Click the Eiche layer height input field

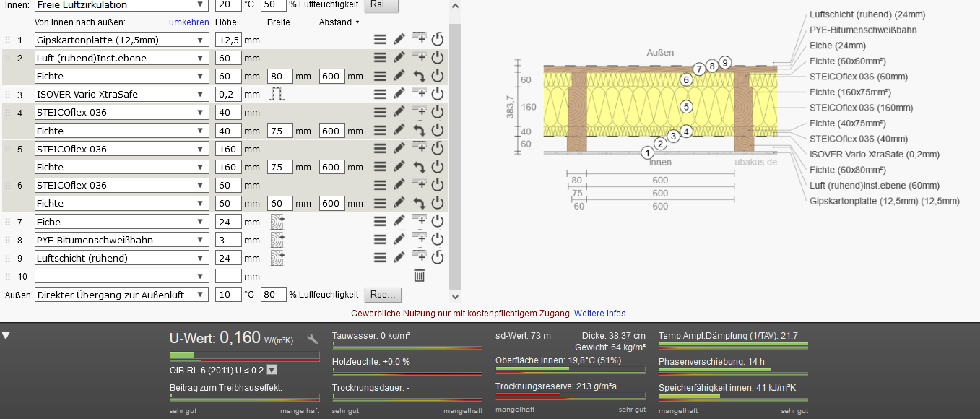tap(228, 222)
